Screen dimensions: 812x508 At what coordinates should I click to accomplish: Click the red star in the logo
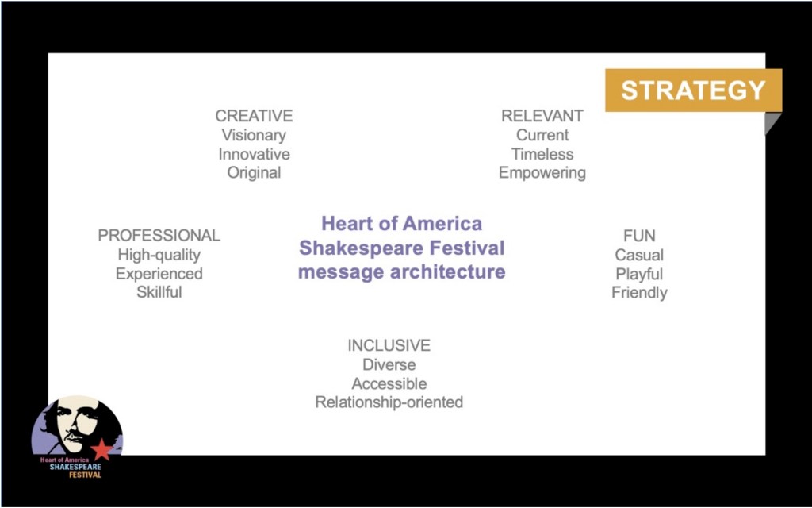tap(101, 450)
